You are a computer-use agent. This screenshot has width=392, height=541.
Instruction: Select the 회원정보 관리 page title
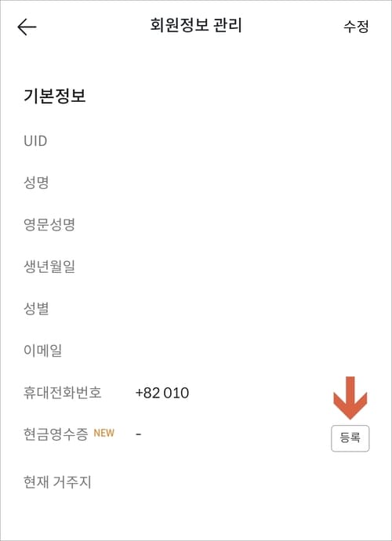(x=196, y=26)
